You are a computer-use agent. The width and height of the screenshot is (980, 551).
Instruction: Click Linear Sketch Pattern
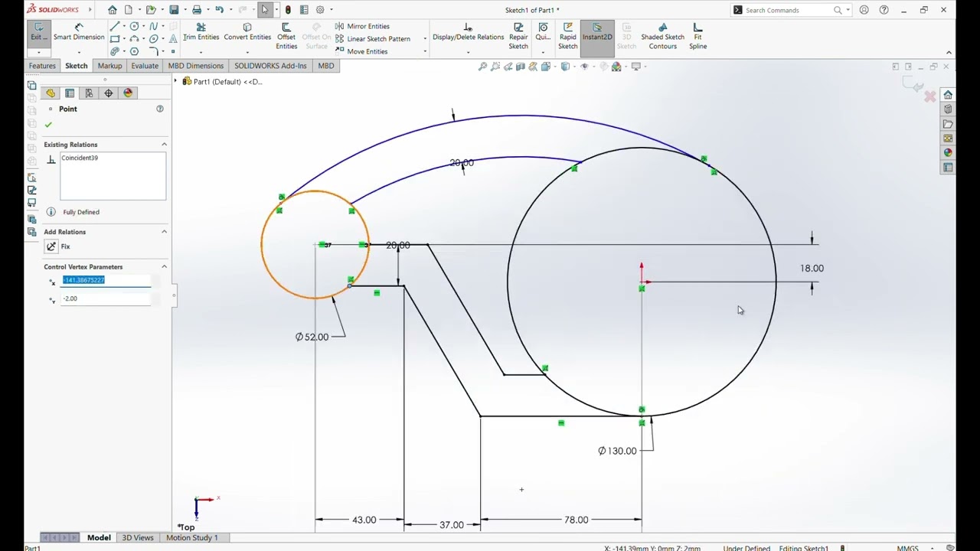tap(373, 38)
